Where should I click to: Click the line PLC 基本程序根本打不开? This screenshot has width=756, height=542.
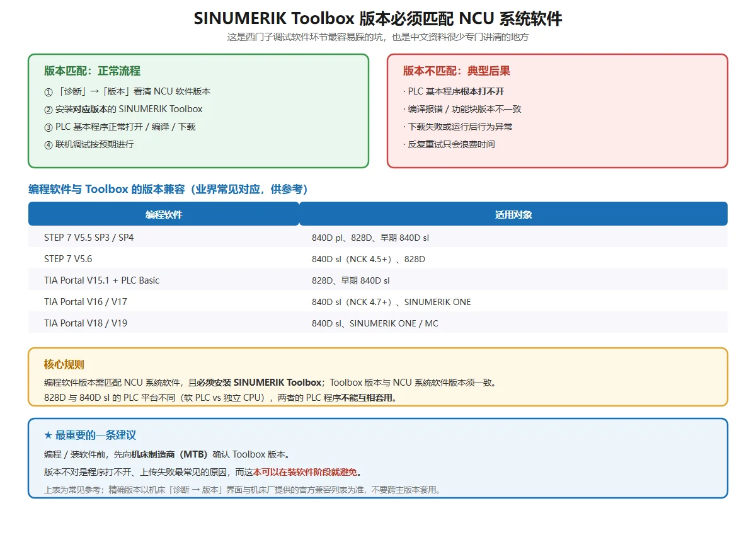pyautogui.click(x=454, y=91)
